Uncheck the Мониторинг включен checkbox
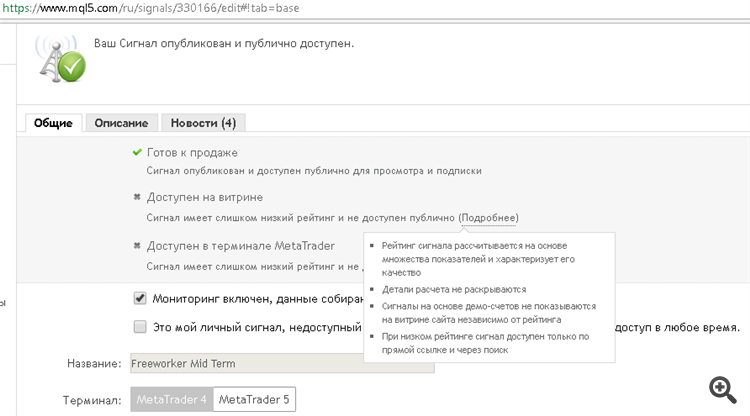Viewport: 750px width, 416px height. click(x=140, y=298)
